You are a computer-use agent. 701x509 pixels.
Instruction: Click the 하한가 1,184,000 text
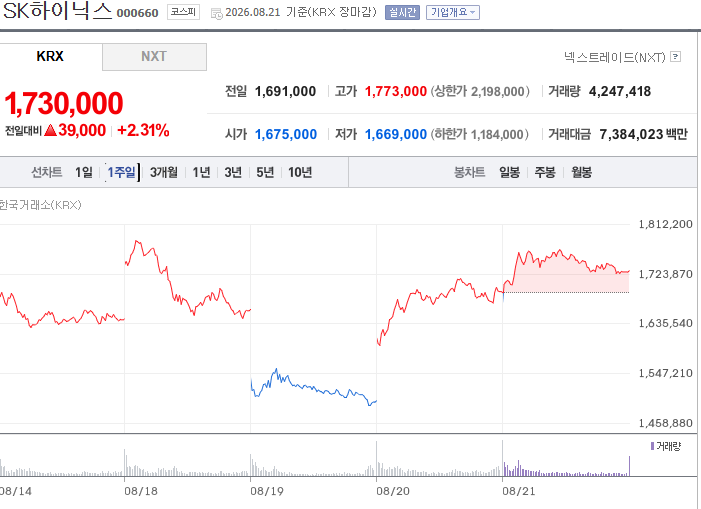click(x=480, y=135)
